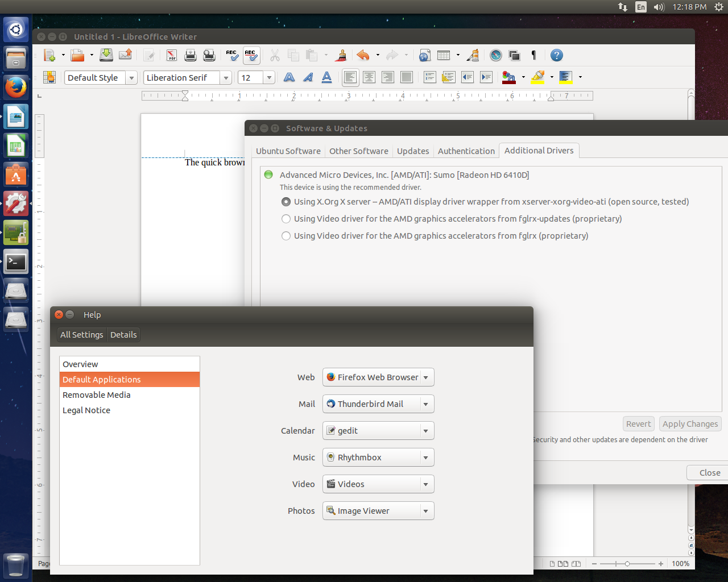Open the Liberation Serif font name dropdown
Screen dimensions: 728x582
[x=226, y=78]
